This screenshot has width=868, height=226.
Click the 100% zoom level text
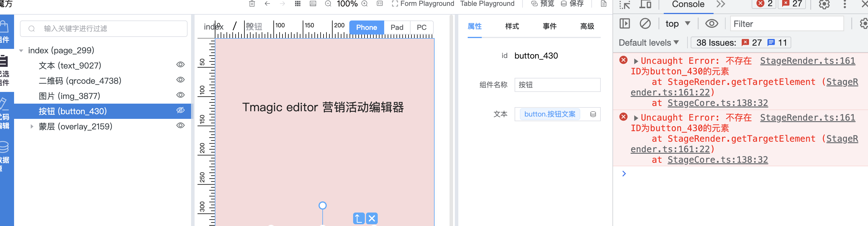point(347,4)
